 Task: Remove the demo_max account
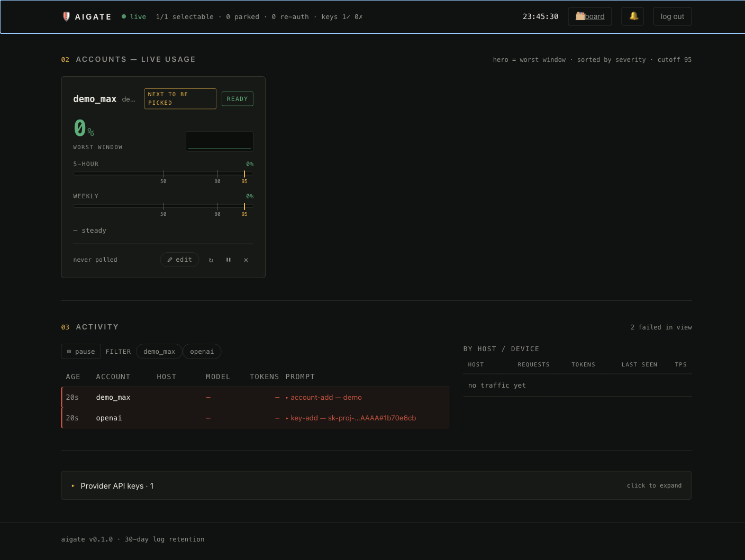click(x=246, y=260)
